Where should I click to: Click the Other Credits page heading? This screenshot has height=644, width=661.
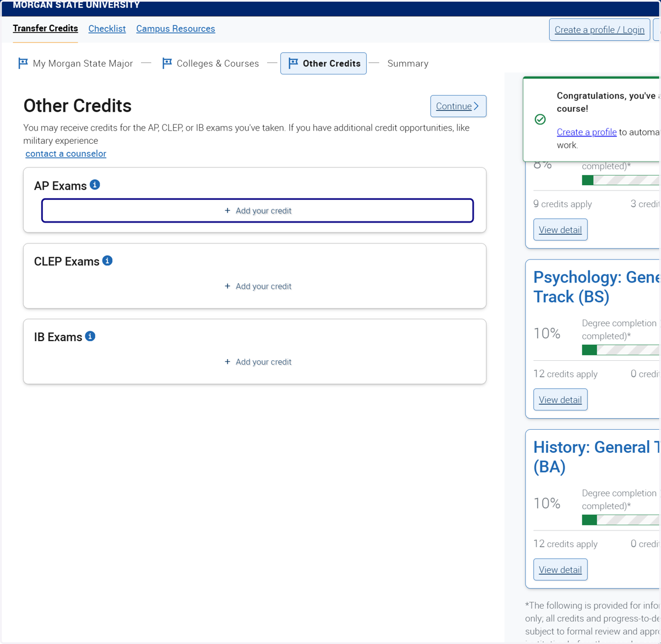point(78,106)
